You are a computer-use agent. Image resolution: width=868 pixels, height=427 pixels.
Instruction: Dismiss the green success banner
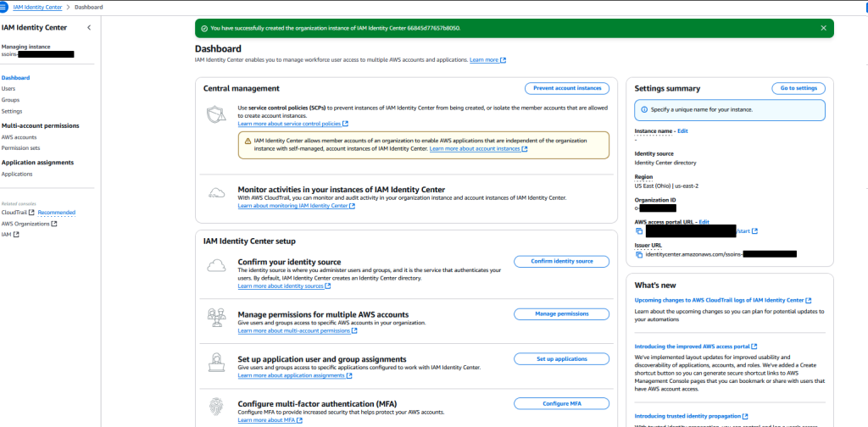(x=823, y=28)
